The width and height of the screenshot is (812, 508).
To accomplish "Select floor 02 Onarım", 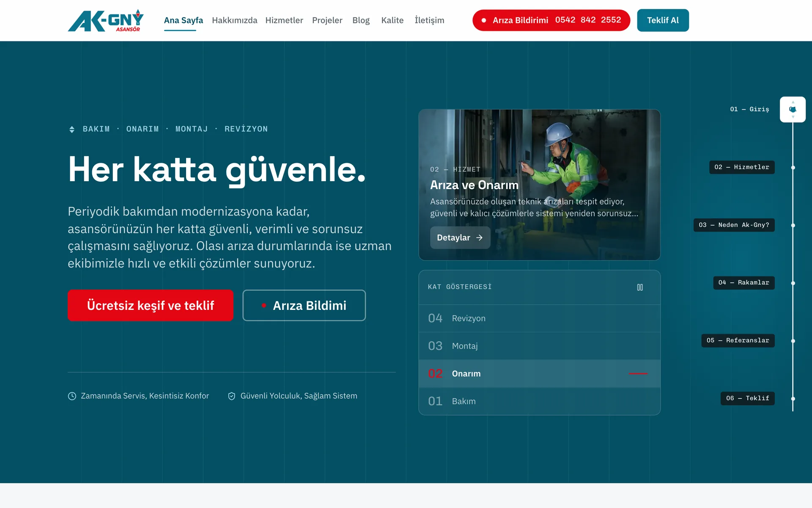I will (x=539, y=374).
